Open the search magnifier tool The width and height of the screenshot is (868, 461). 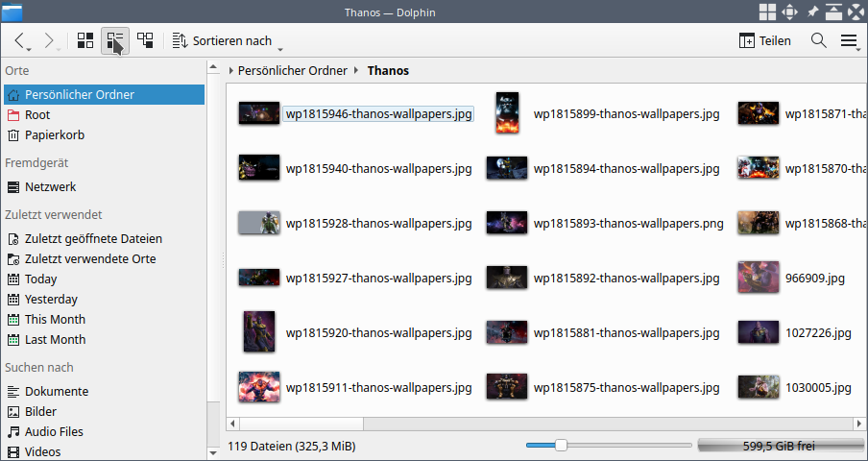coord(819,41)
